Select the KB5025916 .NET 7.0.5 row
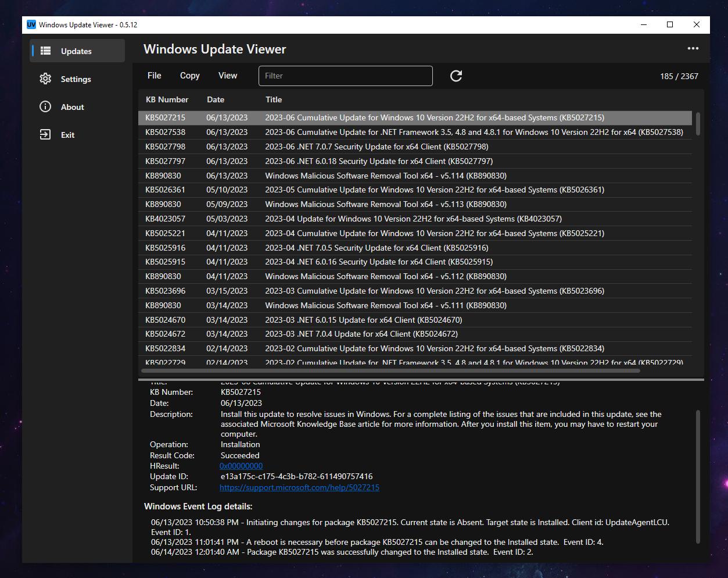 point(415,248)
